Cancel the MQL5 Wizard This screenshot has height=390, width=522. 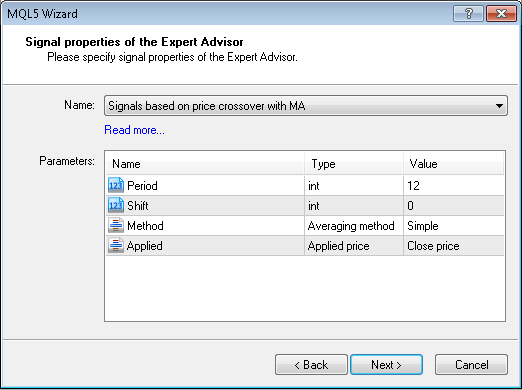pyautogui.click(x=471, y=364)
